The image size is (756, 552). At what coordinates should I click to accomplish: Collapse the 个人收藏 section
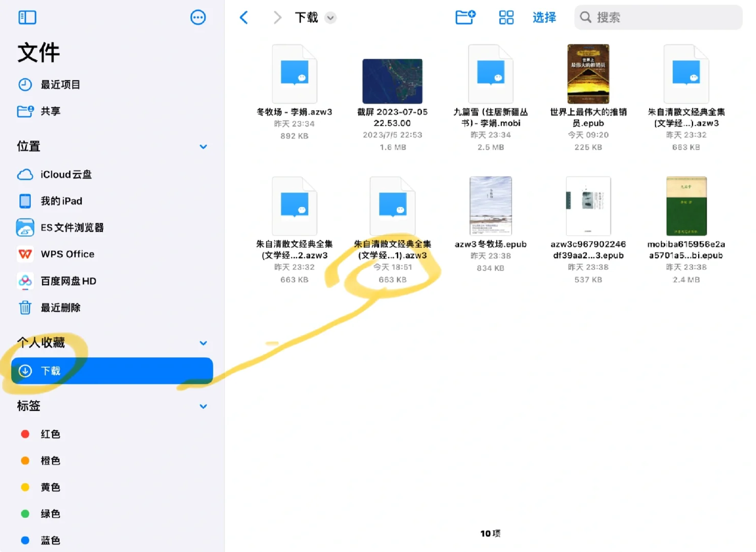click(x=203, y=343)
